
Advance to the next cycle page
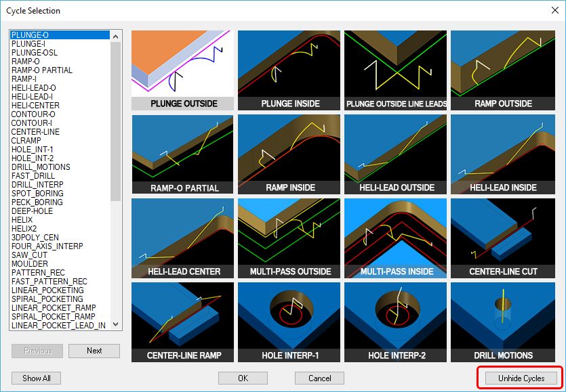coord(94,351)
